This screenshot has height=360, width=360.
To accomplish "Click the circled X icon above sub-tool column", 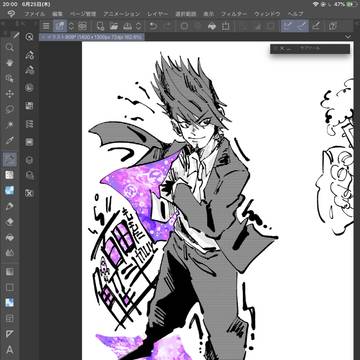I will click(29, 37).
